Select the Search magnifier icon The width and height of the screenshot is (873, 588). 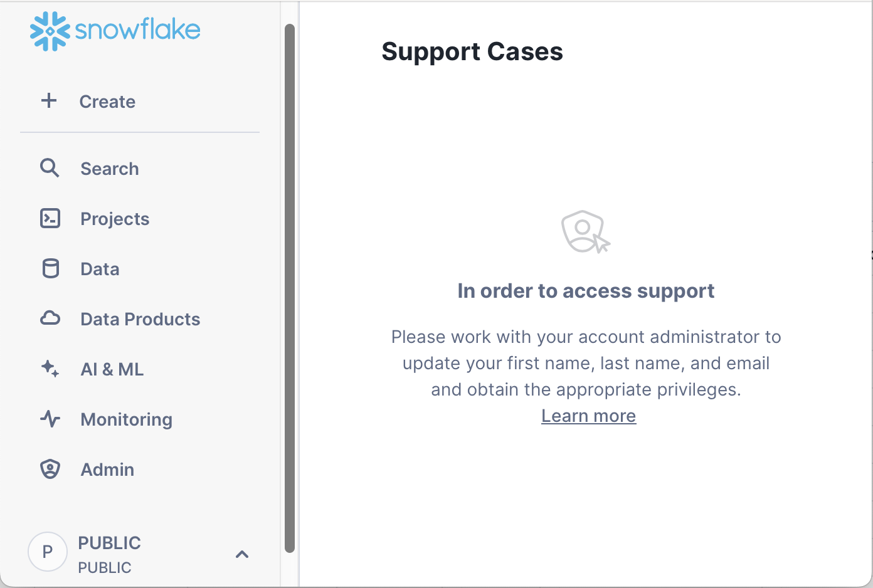pos(50,168)
